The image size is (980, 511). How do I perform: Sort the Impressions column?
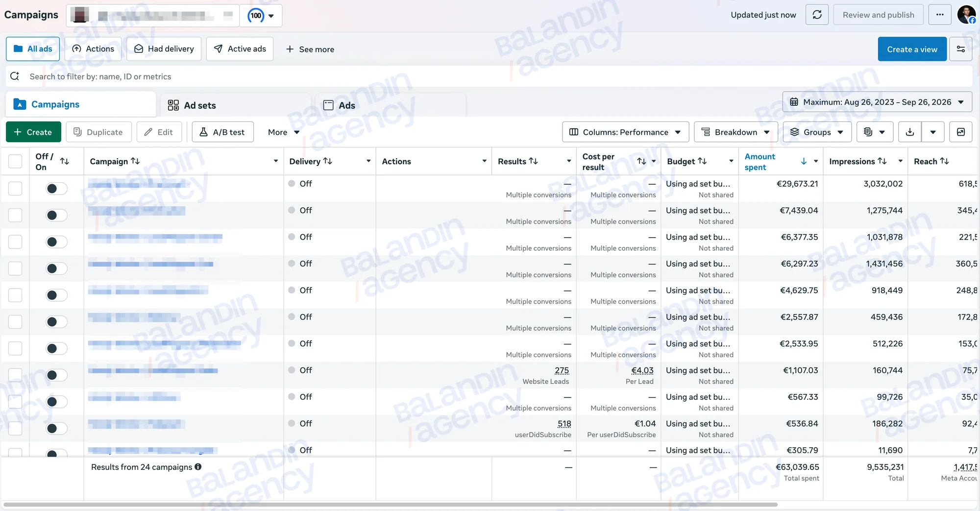(x=882, y=161)
